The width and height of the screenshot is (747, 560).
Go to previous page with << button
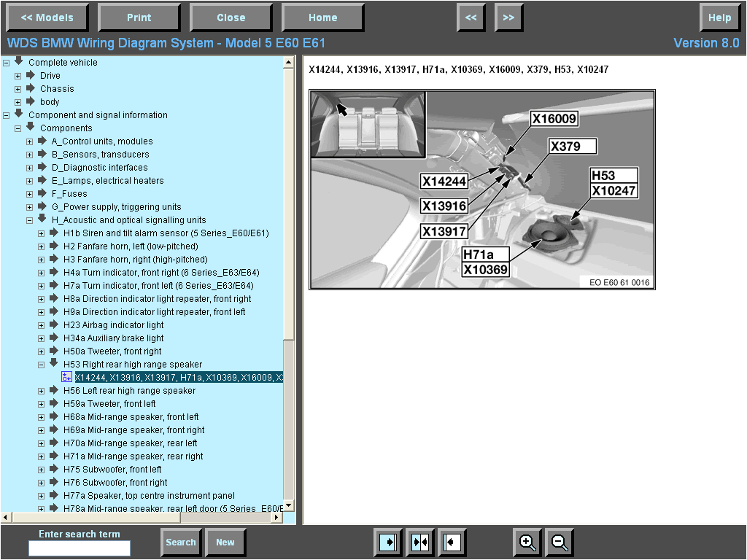(471, 17)
